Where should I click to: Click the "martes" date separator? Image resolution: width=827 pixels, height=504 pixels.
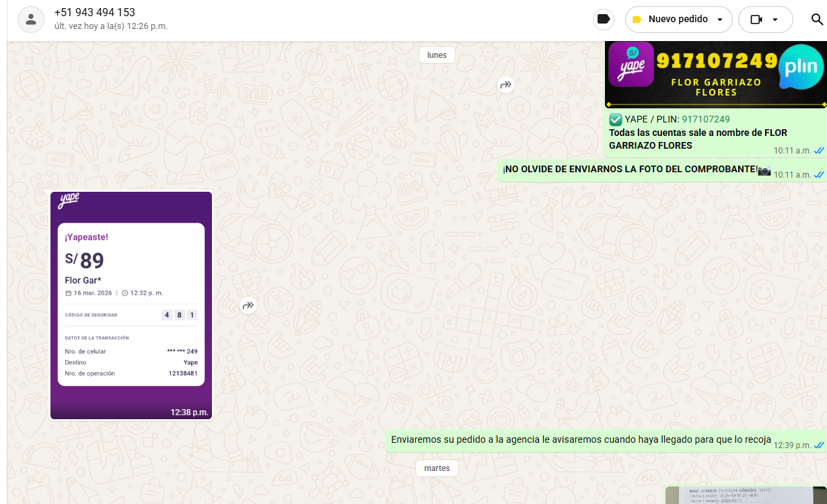[437, 468]
